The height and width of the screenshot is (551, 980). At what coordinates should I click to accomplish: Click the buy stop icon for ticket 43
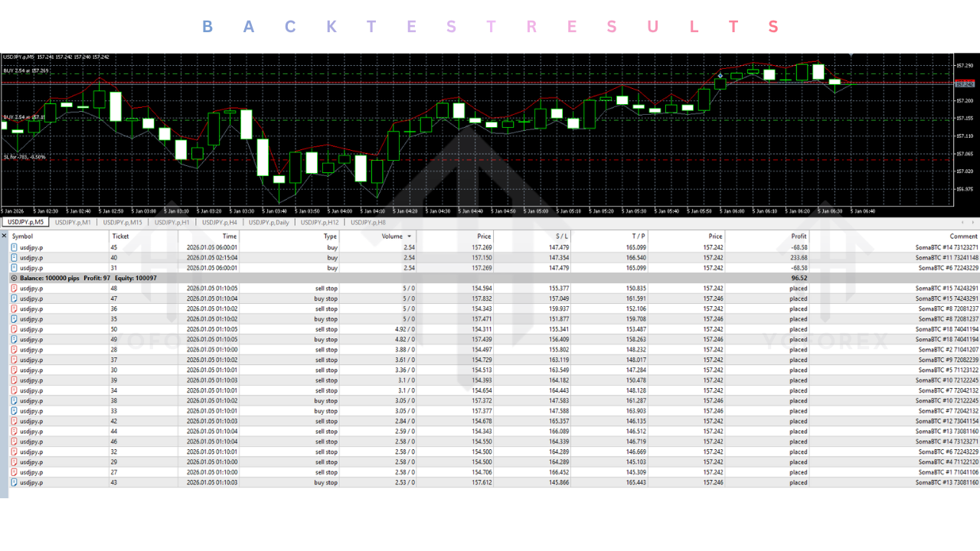15,482
